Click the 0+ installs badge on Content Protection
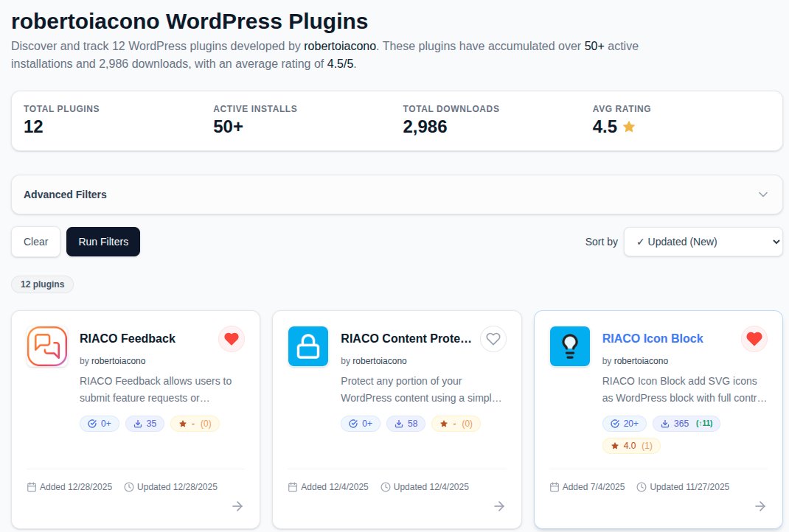This screenshot has height=532, width=789. [x=361, y=424]
